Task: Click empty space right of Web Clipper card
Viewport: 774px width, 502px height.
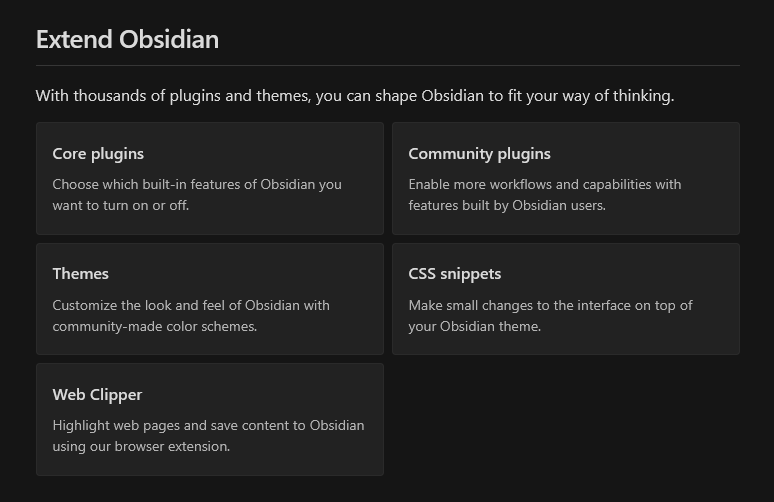Action: point(565,420)
